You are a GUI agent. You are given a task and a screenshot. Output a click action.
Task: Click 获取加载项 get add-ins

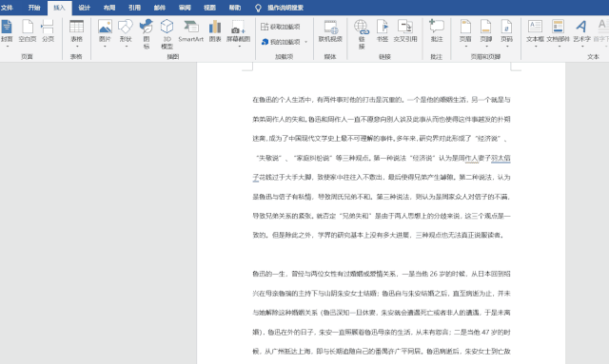pyautogui.click(x=281, y=27)
